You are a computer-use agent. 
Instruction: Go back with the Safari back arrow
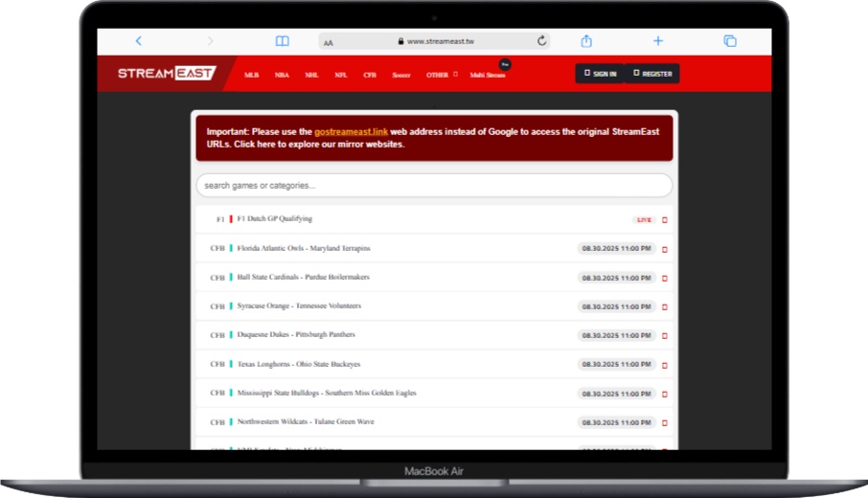click(138, 41)
